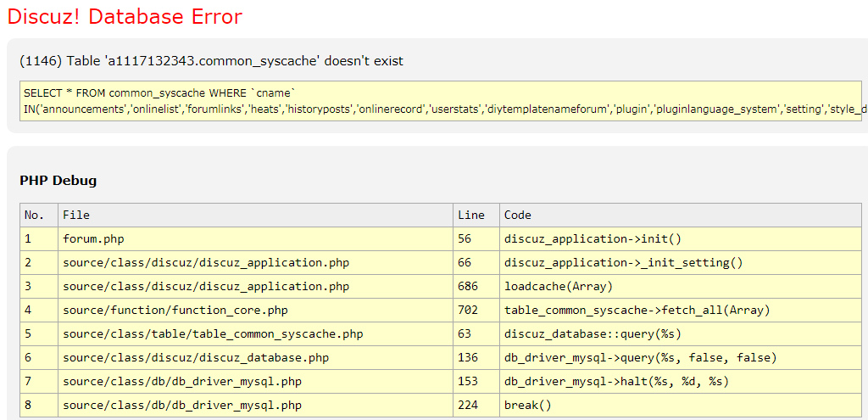Click the 'Discuz! Database Error' heading
Screen dimensions: 868x420
point(125,17)
